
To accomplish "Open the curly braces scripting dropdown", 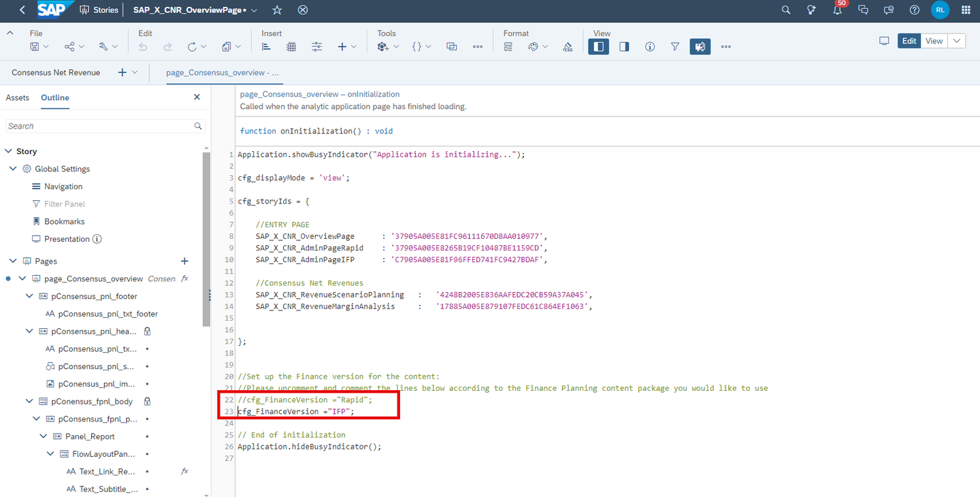I will (421, 46).
